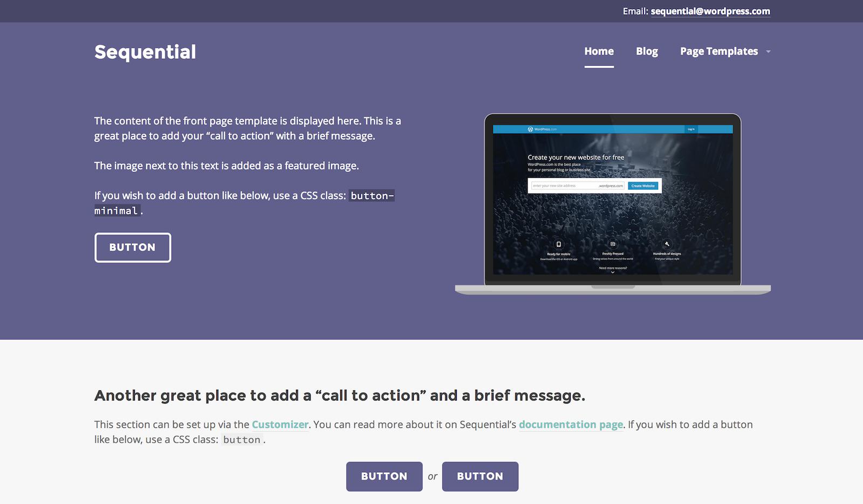Click the Sequential site title
This screenshot has width=863, height=504.
[x=145, y=52]
